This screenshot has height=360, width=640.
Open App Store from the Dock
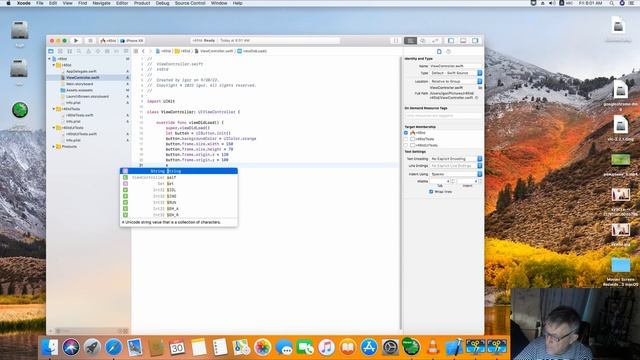(x=369, y=347)
